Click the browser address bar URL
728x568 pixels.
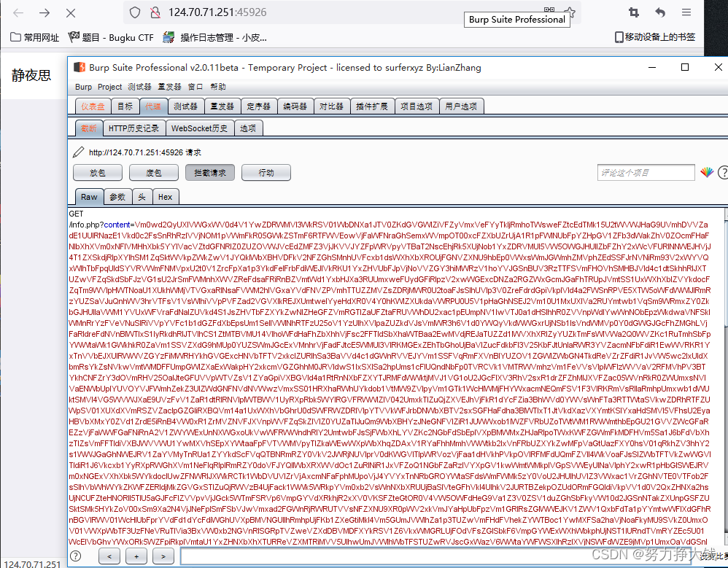(x=217, y=12)
